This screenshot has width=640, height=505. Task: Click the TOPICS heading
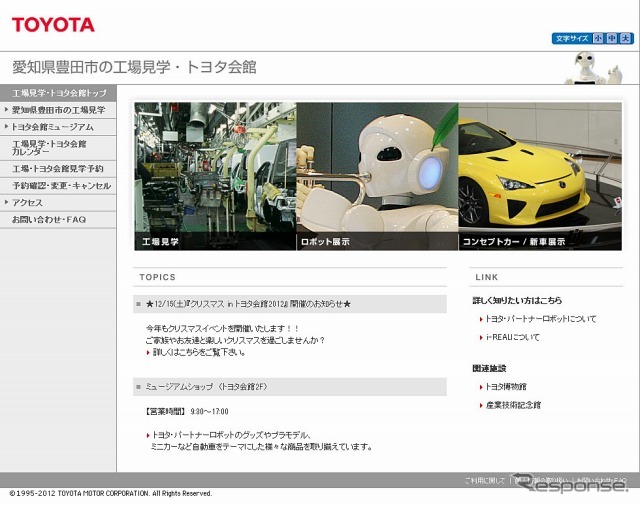[x=158, y=277]
